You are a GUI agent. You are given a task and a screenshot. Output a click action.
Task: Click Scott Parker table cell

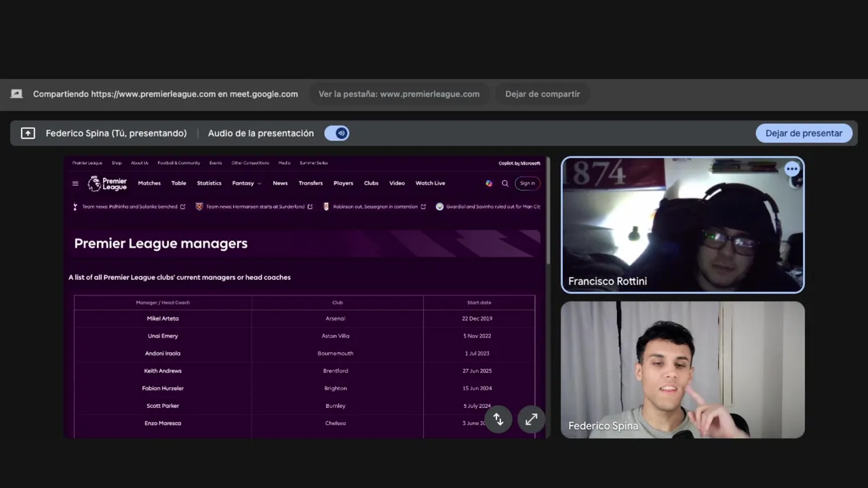(x=163, y=406)
